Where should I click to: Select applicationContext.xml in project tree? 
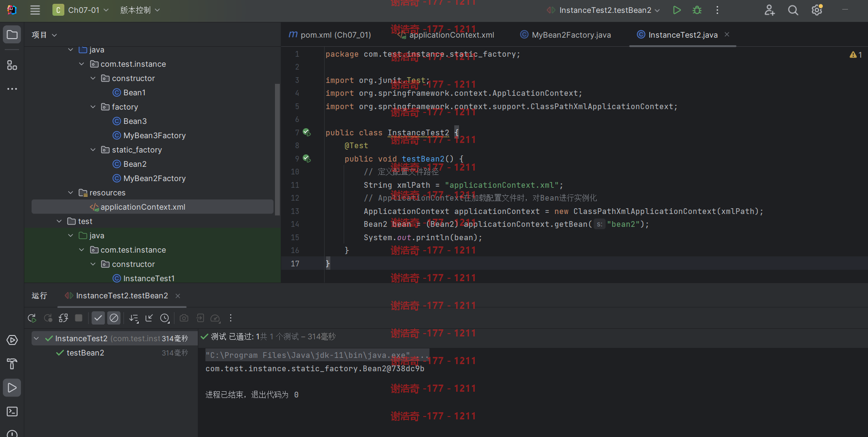coord(153,207)
